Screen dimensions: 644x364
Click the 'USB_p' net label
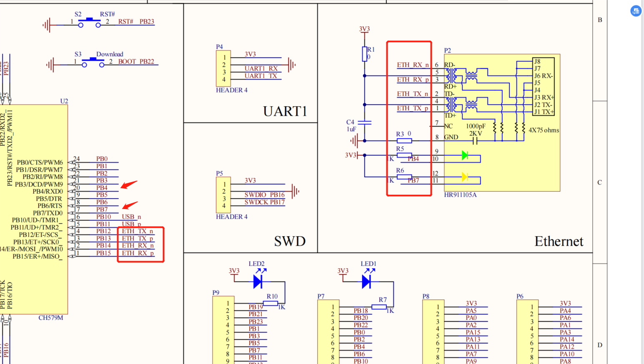[131, 224]
